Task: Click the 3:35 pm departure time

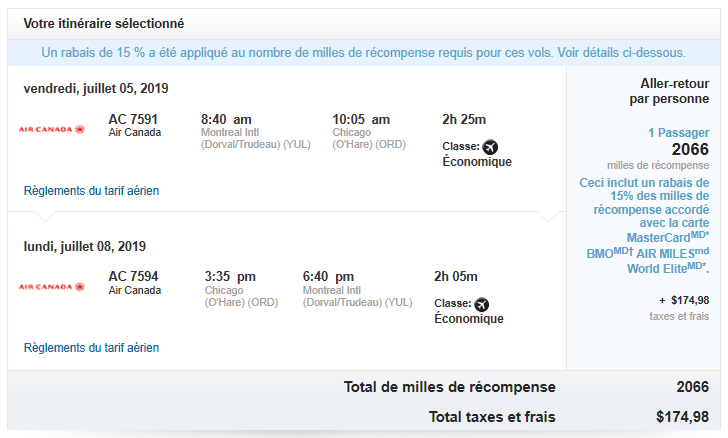Action: click(230, 276)
